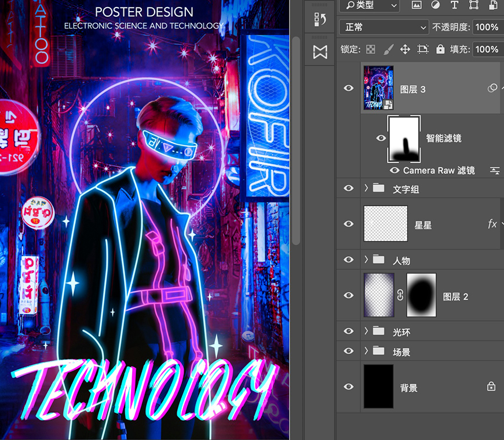The image size is (504, 440).
Task: Click the 不透明度 opacity value
Action: coord(487,27)
